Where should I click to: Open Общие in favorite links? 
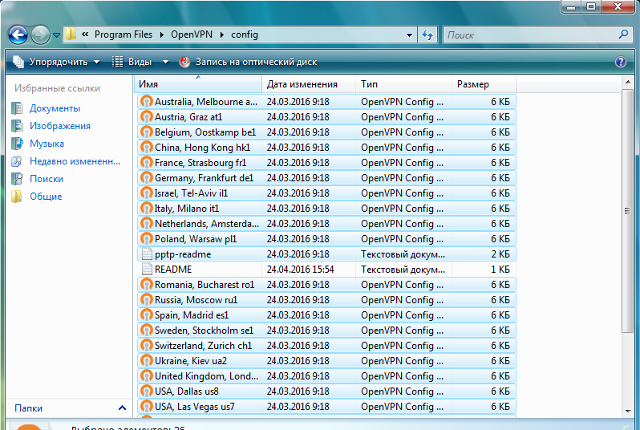coord(46,197)
